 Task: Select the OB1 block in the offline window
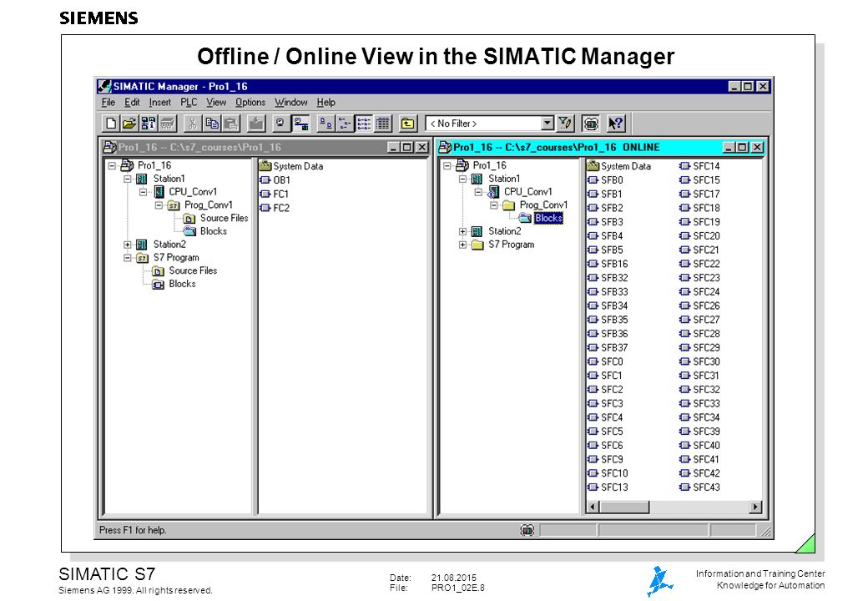click(275, 179)
